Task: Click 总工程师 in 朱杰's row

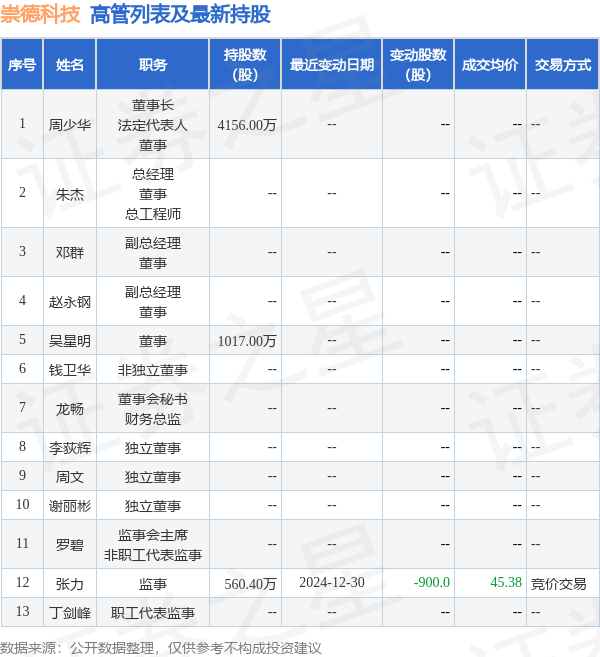Action: [153, 214]
